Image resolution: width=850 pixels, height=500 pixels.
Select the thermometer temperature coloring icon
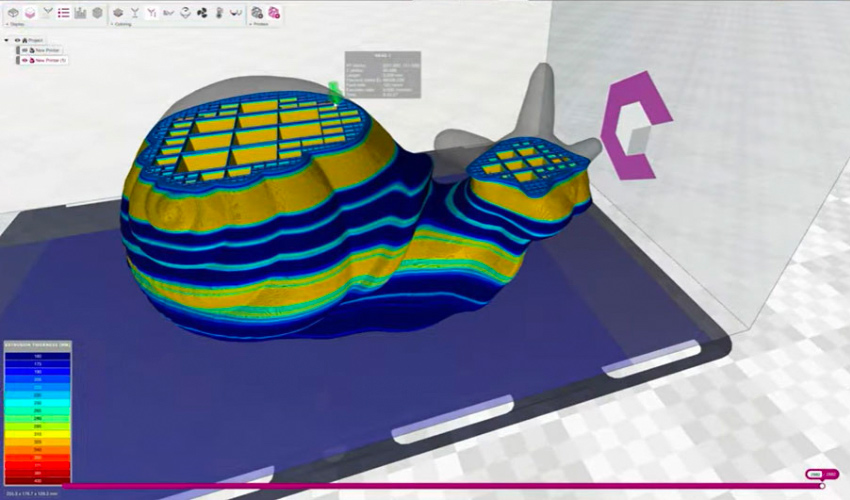(x=219, y=12)
